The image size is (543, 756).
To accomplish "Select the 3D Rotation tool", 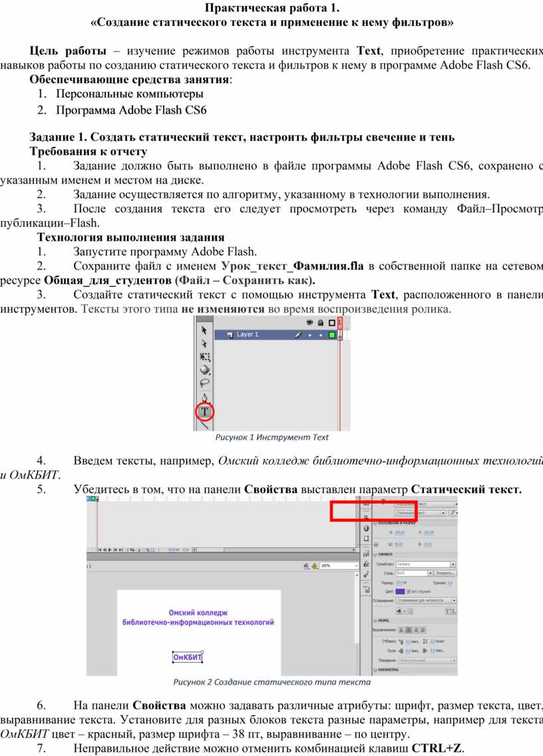I will click(205, 370).
